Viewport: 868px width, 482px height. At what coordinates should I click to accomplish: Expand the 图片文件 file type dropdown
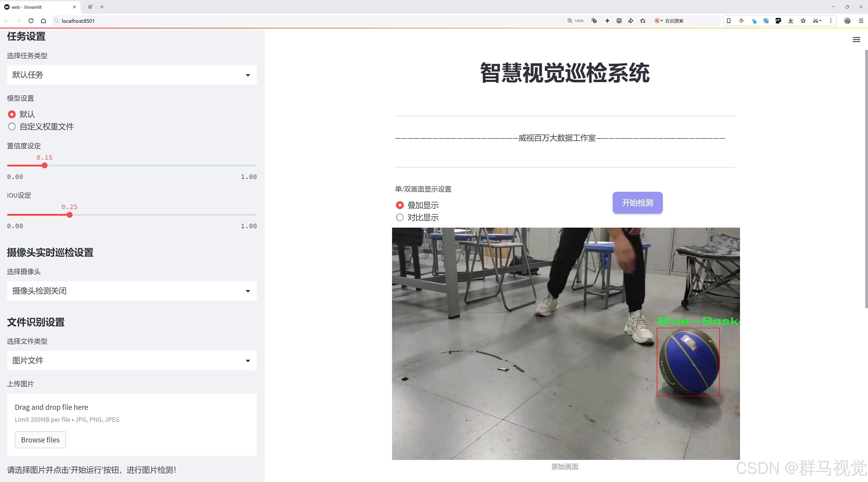click(132, 361)
